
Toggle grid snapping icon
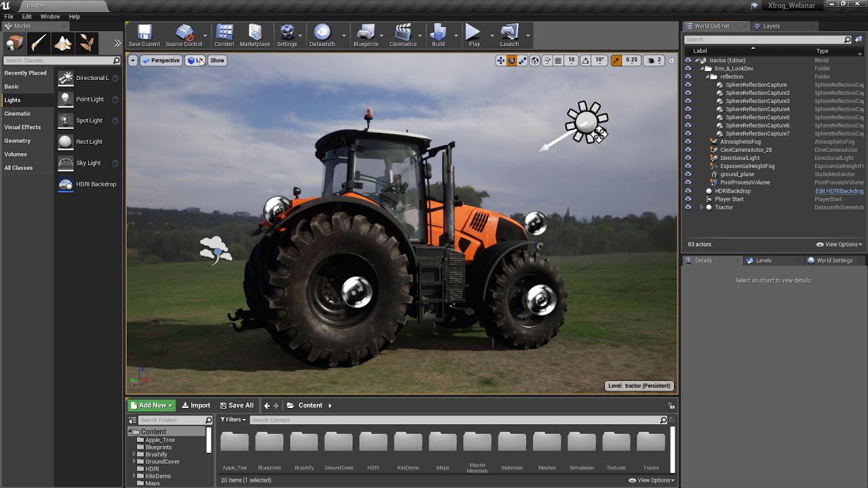(558, 60)
